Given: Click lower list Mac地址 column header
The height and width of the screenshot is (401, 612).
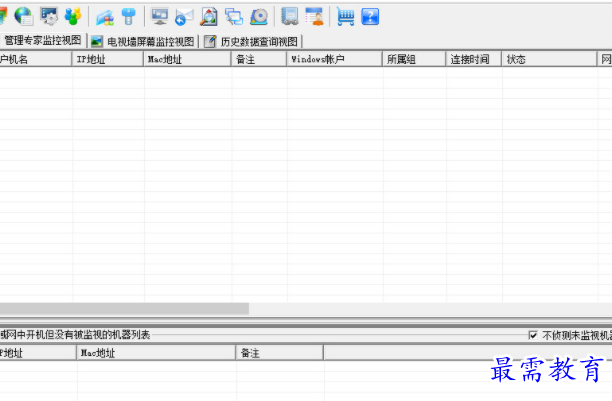Looking at the screenshot, I should [x=156, y=353].
